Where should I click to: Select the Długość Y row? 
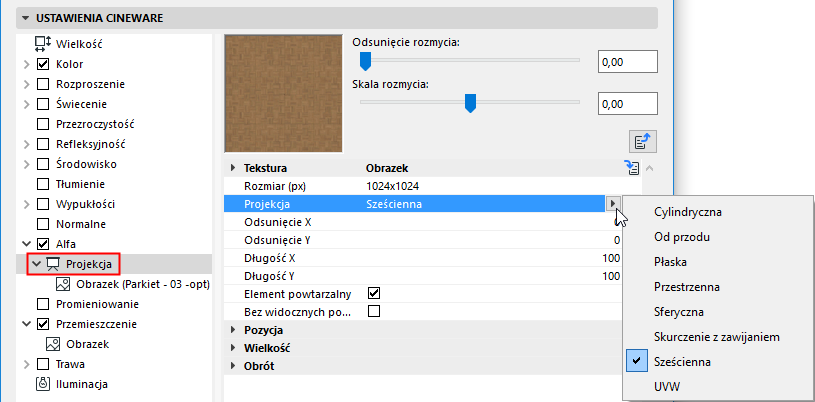424,276
